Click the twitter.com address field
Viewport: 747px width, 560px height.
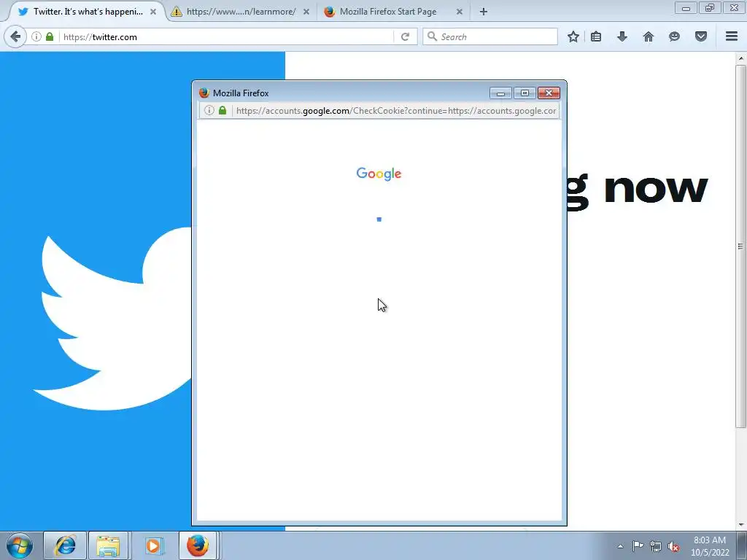[226, 36]
